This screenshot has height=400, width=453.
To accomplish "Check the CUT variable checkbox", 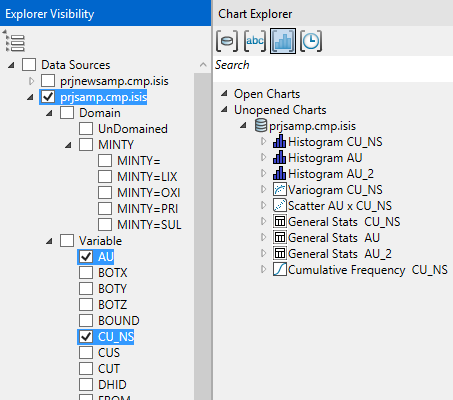I will coord(86,369).
